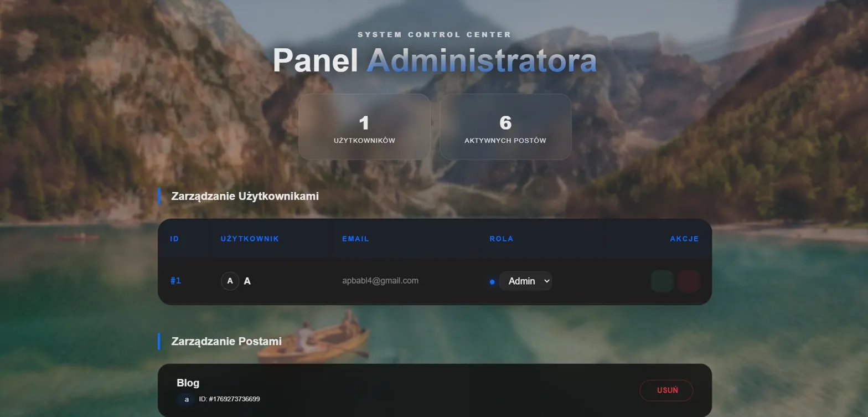Click the Zarządzanie Użytkownikami heading

point(245,196)
